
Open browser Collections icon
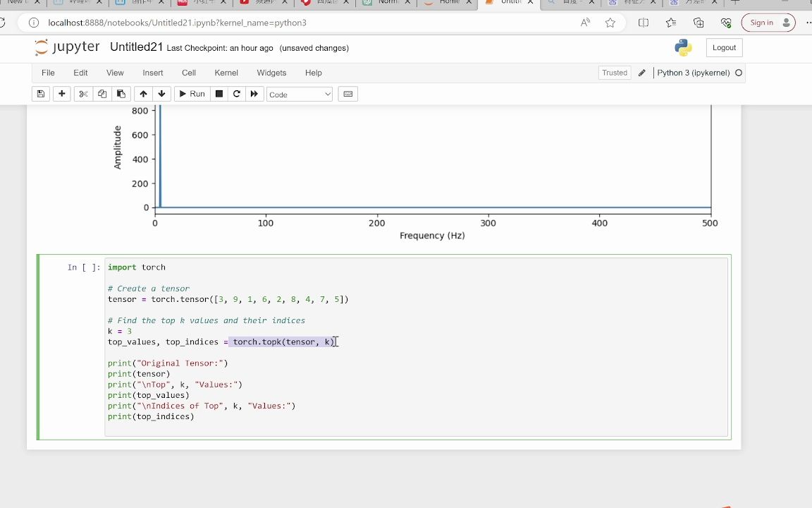coord(699,23)
